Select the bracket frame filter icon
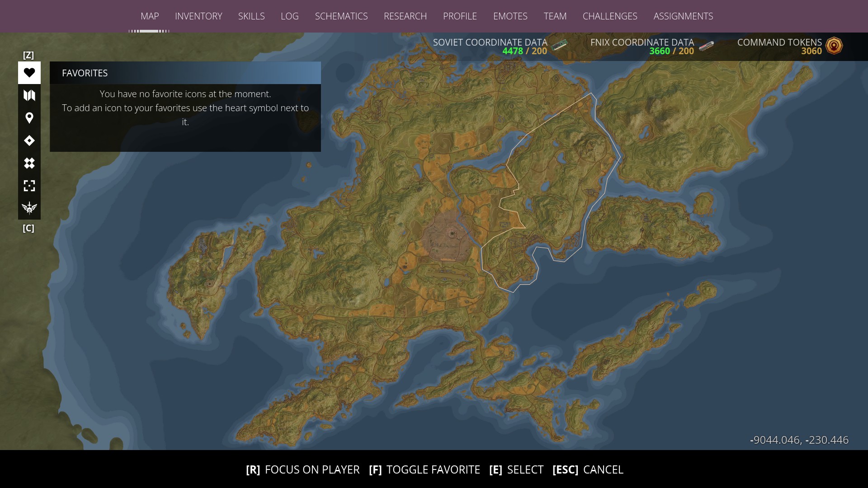The width and height of the screenshot is (868, 488). point(29,186)
